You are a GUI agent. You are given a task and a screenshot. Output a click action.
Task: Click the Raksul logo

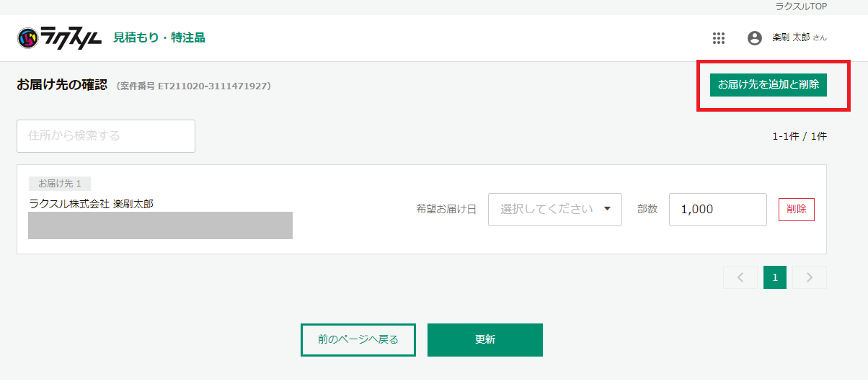tap(60, 37)
